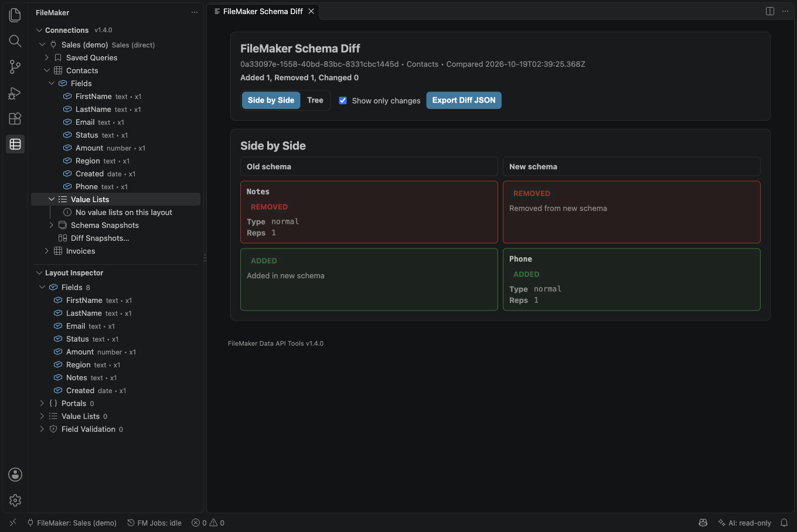Expand Schema Snapshots node
Image resolution: width=797 pixels, height=532 pixels.
coord(52,225)
